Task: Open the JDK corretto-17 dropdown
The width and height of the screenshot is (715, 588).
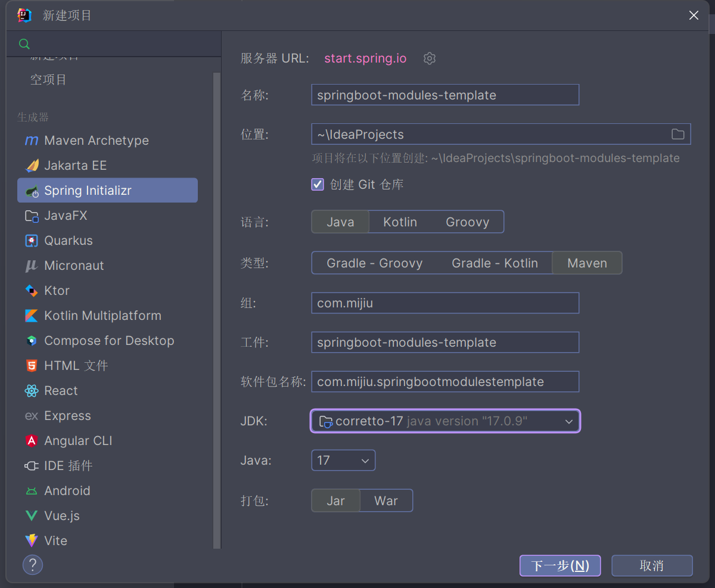Action: click(445, 421)
